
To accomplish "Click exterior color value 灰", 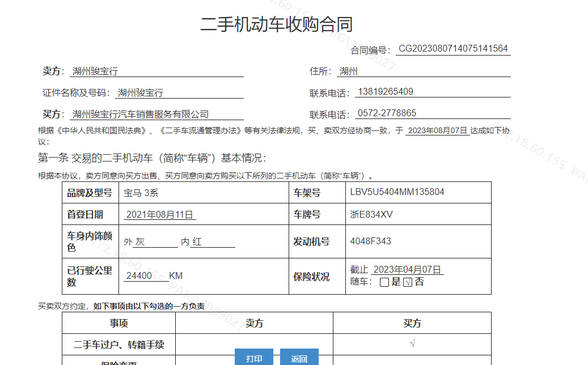I will (140, 241).
